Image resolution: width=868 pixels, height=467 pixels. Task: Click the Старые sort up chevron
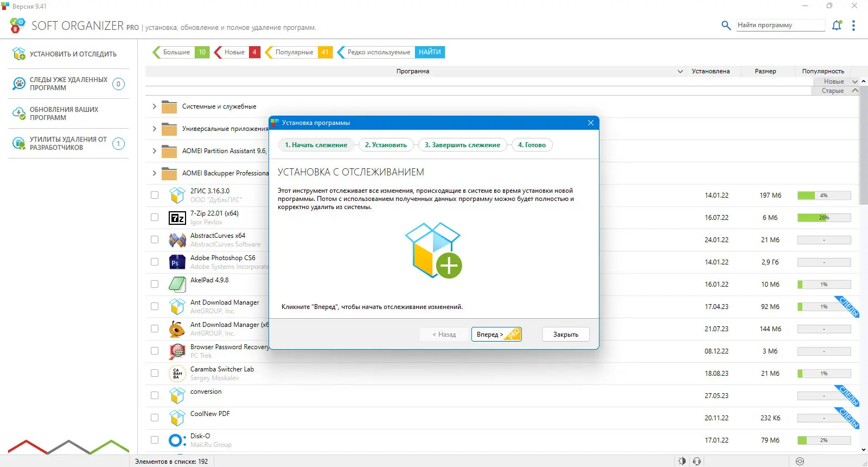[x=855, y=91]
